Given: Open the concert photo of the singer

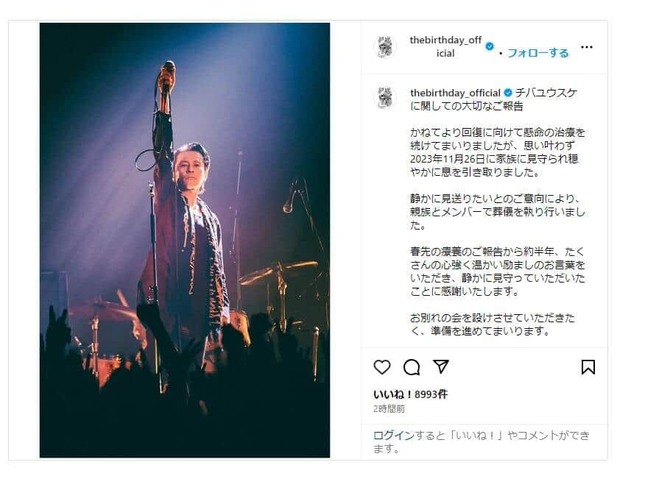Looking at the screenshot, I should coord(185,240).
